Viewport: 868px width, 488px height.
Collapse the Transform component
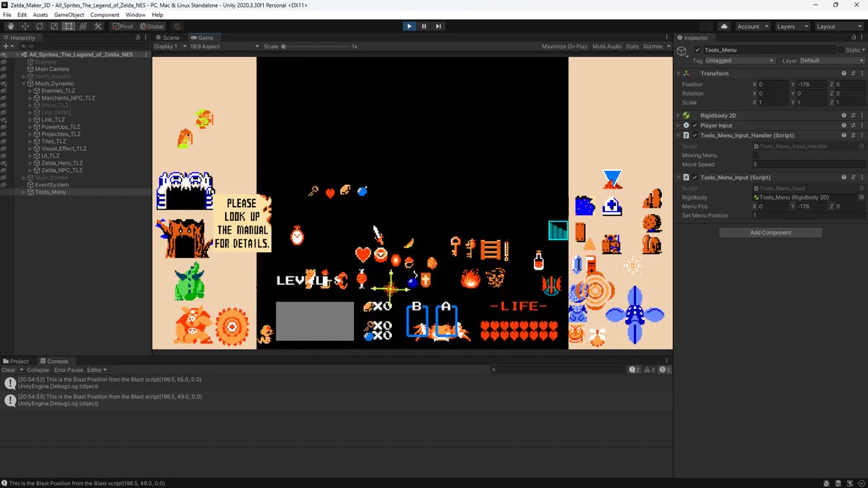coord(679,73)
